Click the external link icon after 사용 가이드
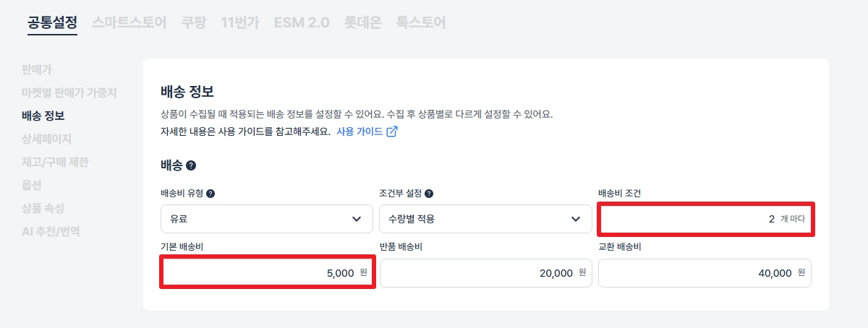Viewport: 868px width, 328px height. pyautogui.click(x=392, y=131)
